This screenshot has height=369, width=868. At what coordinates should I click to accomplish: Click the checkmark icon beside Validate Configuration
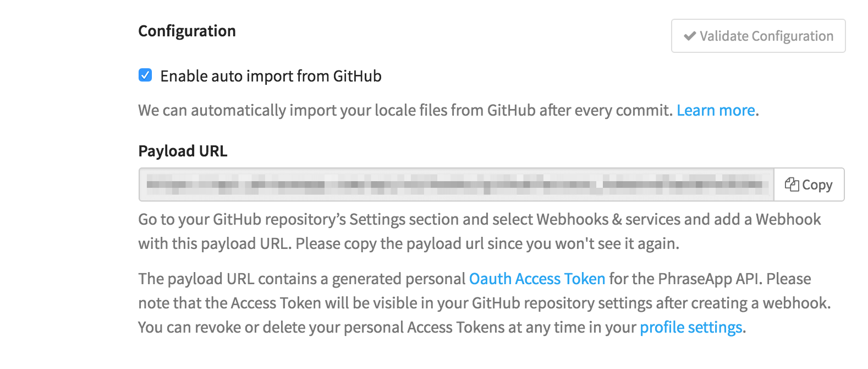tap(690, 36)
